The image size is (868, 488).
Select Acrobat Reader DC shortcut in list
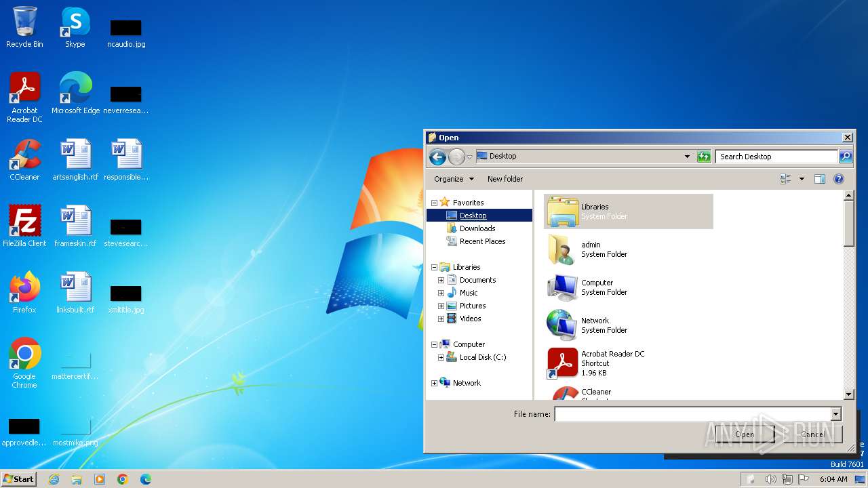(629, 363)
